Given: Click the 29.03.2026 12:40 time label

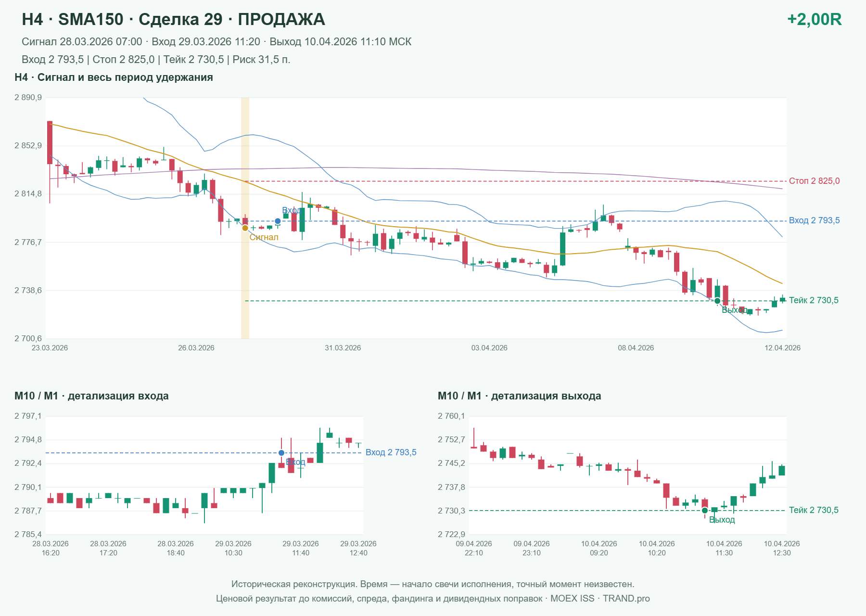Looking at the screenshot, I should pyautogui.click(x=358, y=548).
